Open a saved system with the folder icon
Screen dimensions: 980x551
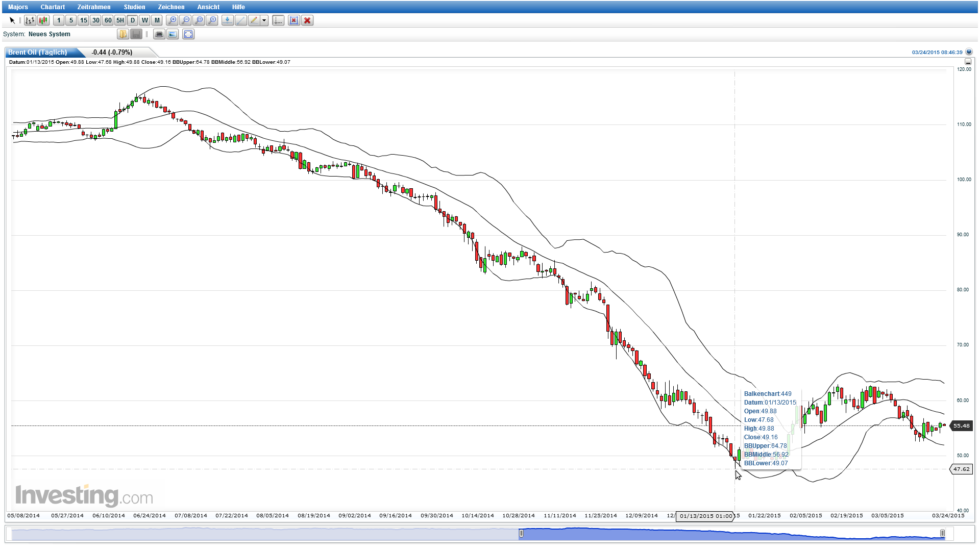tap(123, 34)
